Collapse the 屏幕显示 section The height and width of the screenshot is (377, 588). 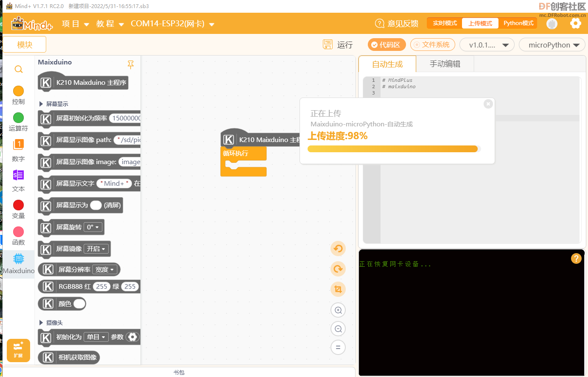click(x=41, y=104)
